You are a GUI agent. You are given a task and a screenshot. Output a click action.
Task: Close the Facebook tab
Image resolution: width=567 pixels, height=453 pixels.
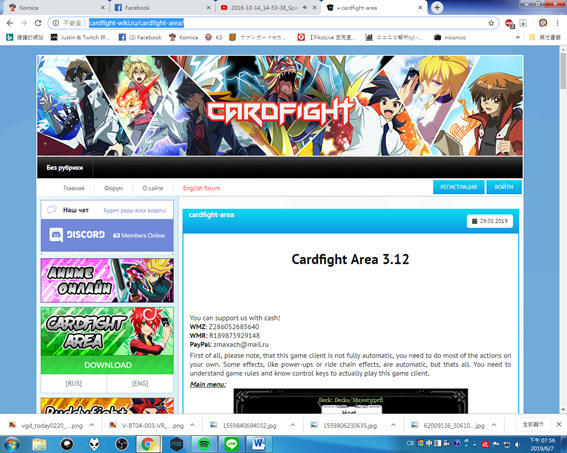click(x=209, y=7)
